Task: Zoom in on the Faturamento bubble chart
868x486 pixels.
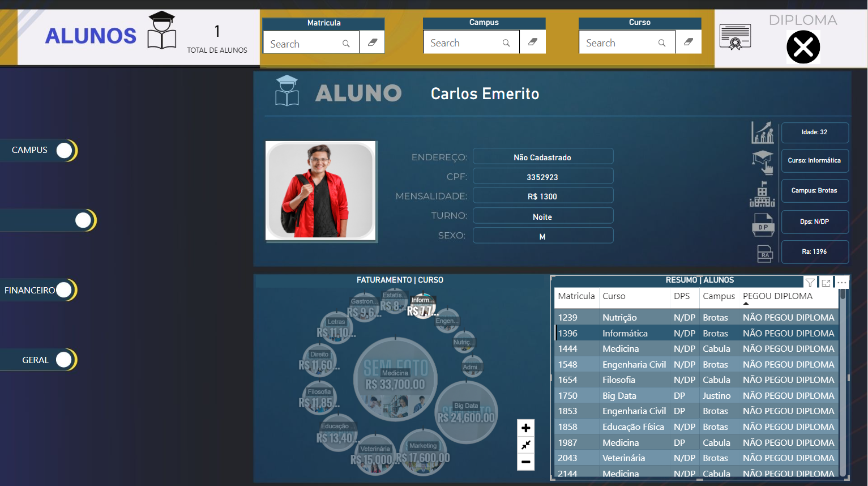Action: 525,428
